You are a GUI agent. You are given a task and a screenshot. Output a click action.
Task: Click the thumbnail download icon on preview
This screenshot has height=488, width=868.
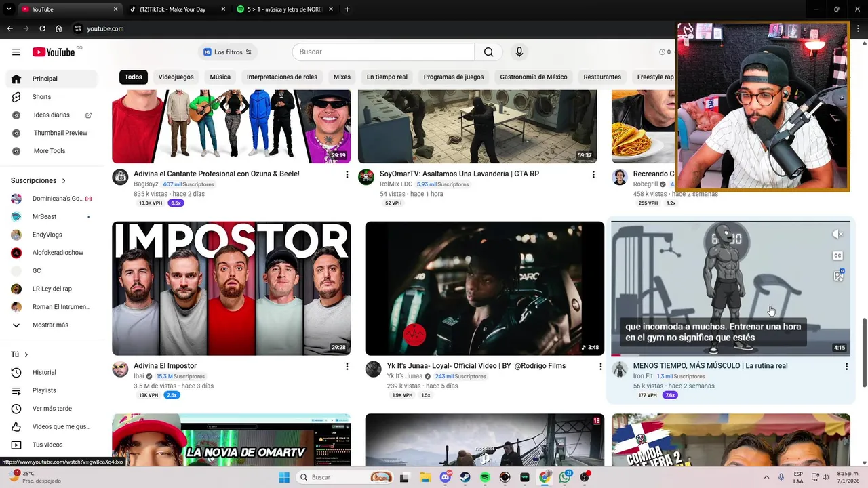point(838,276)
